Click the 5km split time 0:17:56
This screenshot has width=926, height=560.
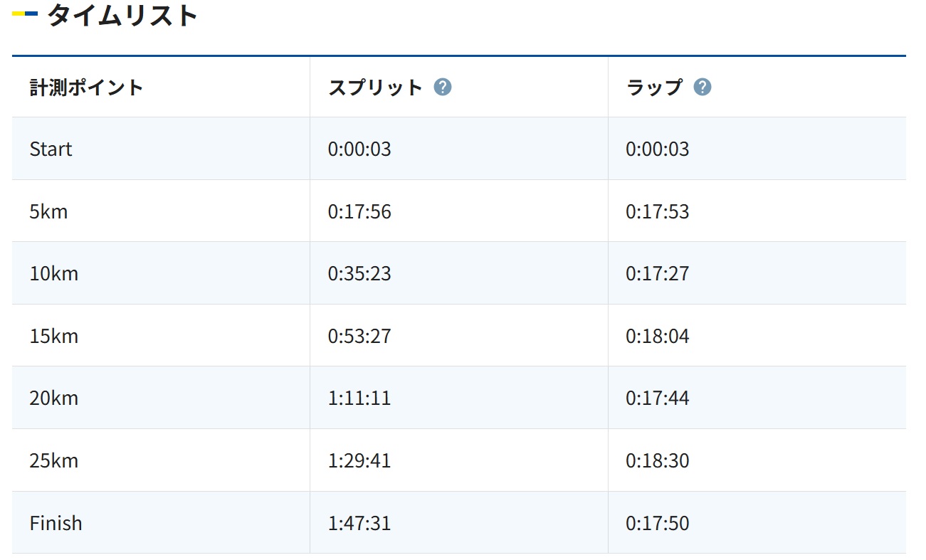(x=359, y=212)
